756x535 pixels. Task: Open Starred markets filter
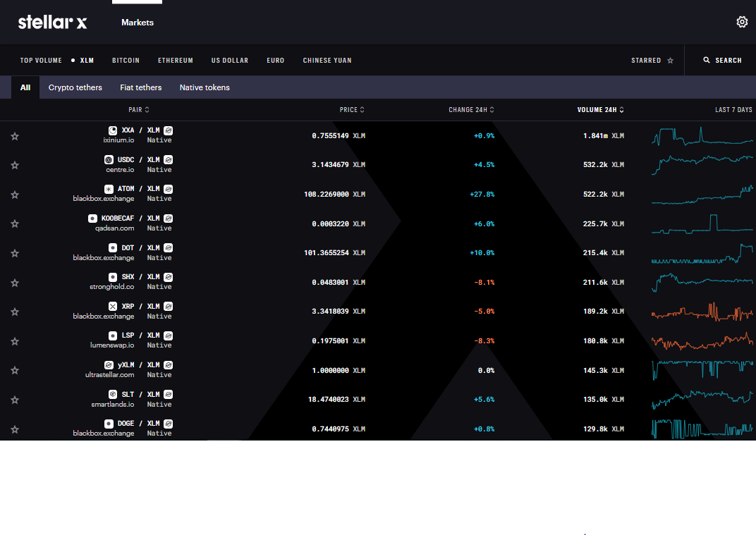652,61
